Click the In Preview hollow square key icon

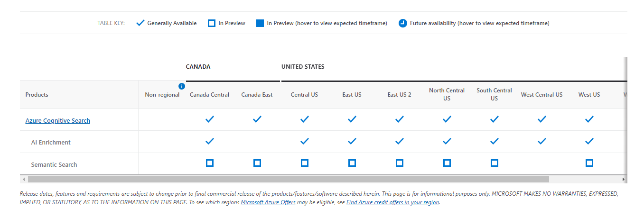click(x=212, y=23)
